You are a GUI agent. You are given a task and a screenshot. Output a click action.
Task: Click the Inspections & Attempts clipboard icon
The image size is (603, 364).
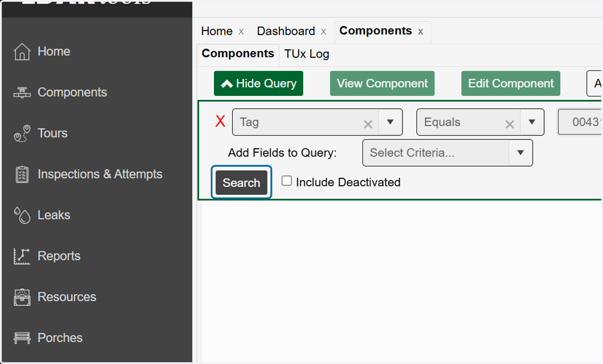[22, 174]
